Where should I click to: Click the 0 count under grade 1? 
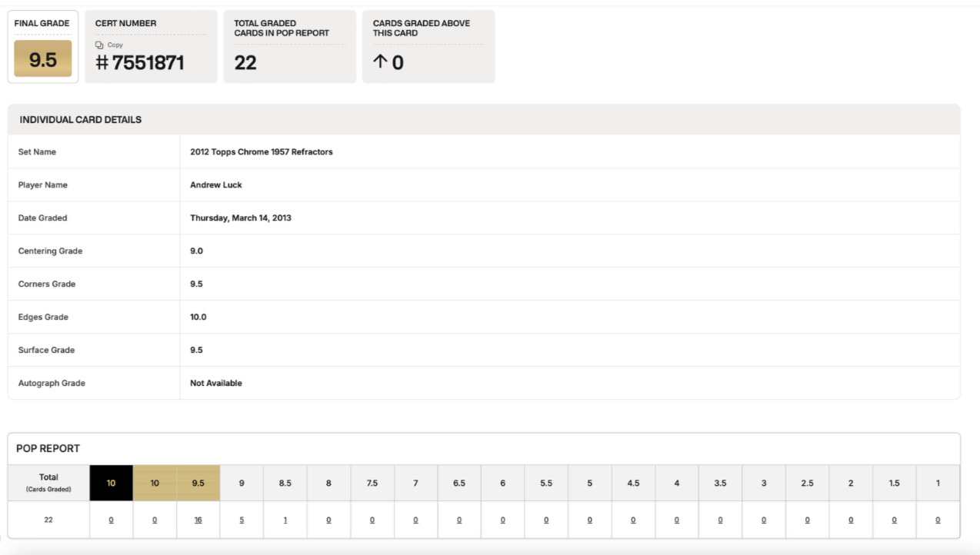click(x=938, y=520)
